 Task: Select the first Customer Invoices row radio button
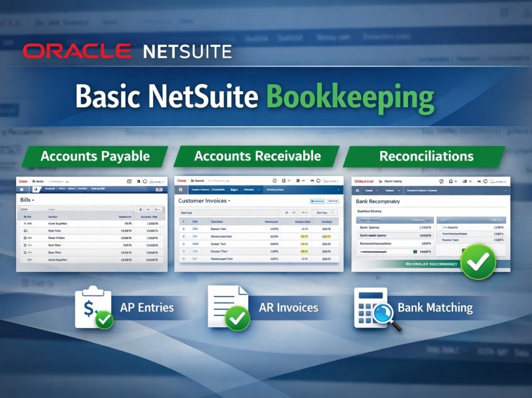(184, 229)
